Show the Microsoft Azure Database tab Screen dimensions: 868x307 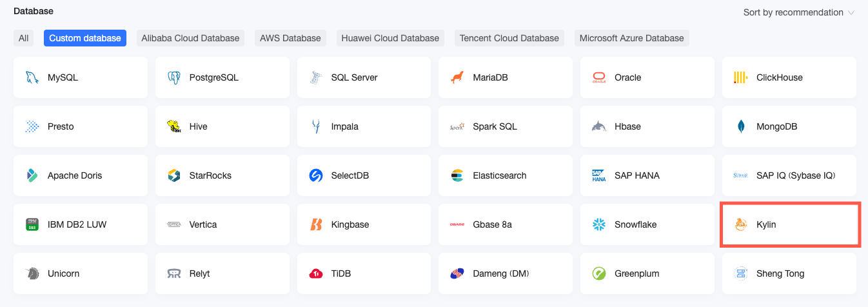(631, 38)
